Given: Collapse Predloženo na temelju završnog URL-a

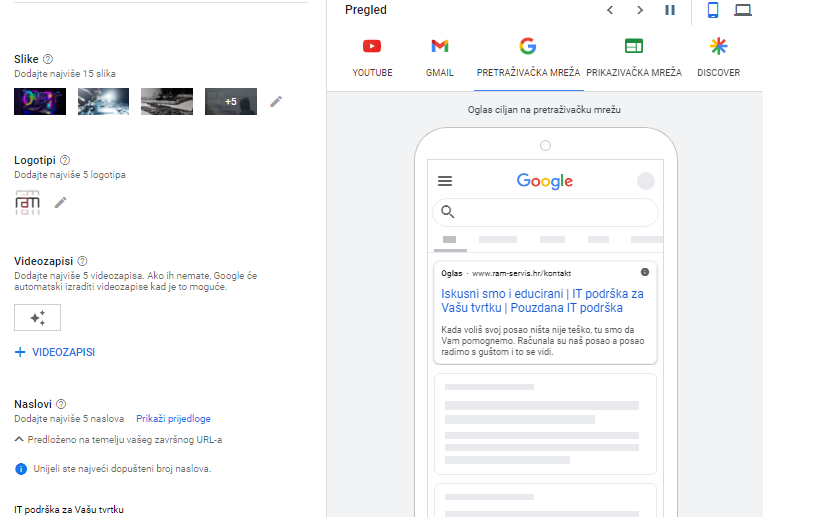Looking at the screenshot, I should coord(118,440).
